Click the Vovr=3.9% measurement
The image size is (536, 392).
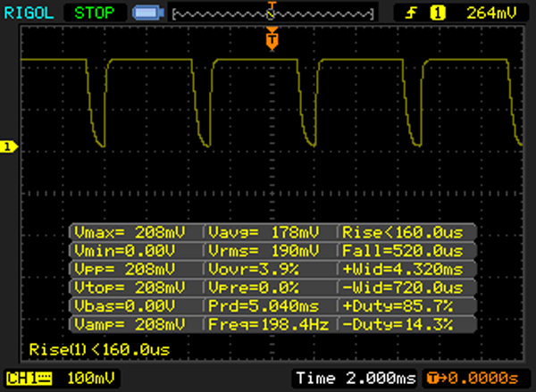click(254, 270)
